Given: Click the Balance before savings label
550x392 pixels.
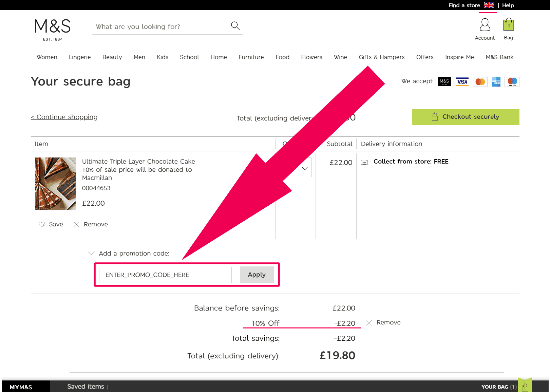Looking at the screenshot, I should pyautogui.click(x=237, y=308).
